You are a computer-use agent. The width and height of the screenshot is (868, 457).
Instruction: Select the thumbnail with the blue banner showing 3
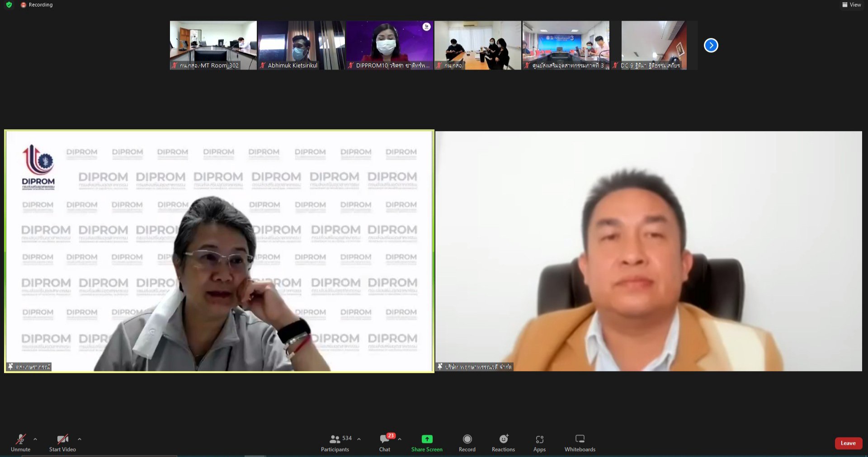click(566, 45)
